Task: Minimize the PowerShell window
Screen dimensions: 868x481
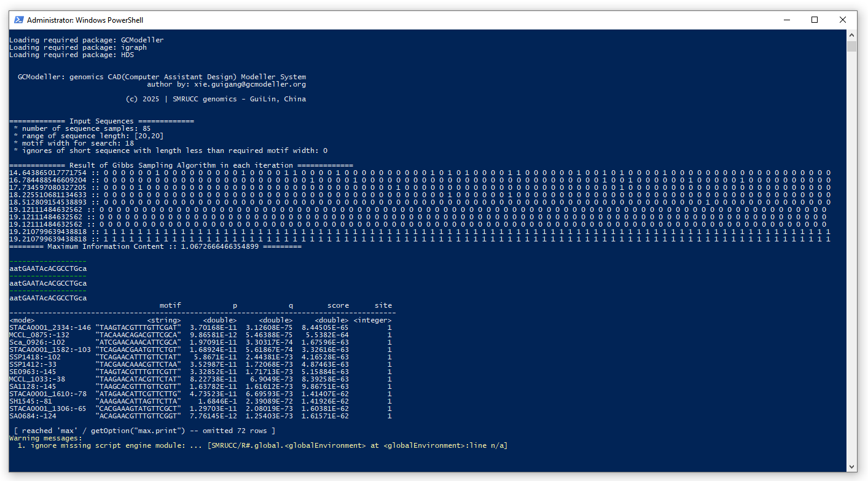Action: click(x=786, y=20)
